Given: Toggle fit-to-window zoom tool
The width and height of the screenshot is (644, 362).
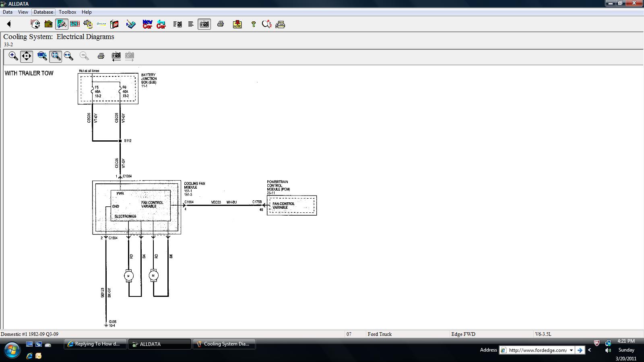Looking at the screenshot, I should [x=56, y=56].
